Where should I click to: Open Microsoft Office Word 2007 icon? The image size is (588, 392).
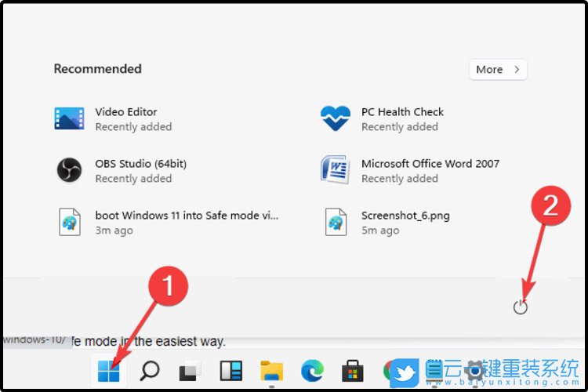click(x=336, y=169)
